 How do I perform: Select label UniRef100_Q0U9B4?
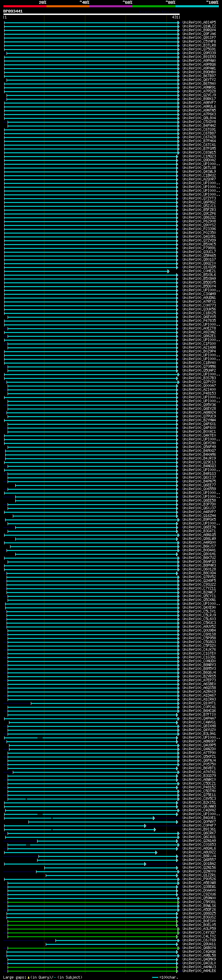coord(199,631)
